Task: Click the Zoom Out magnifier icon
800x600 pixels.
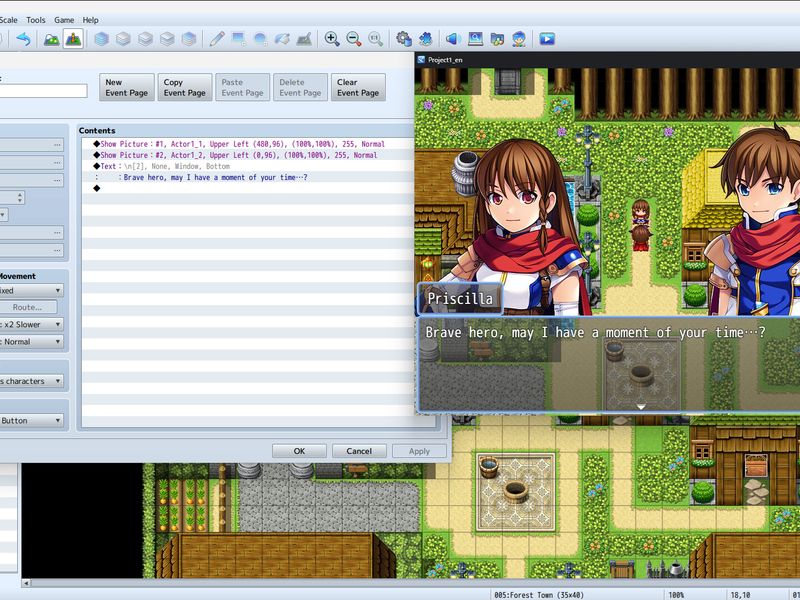Action: pos(354,39)
